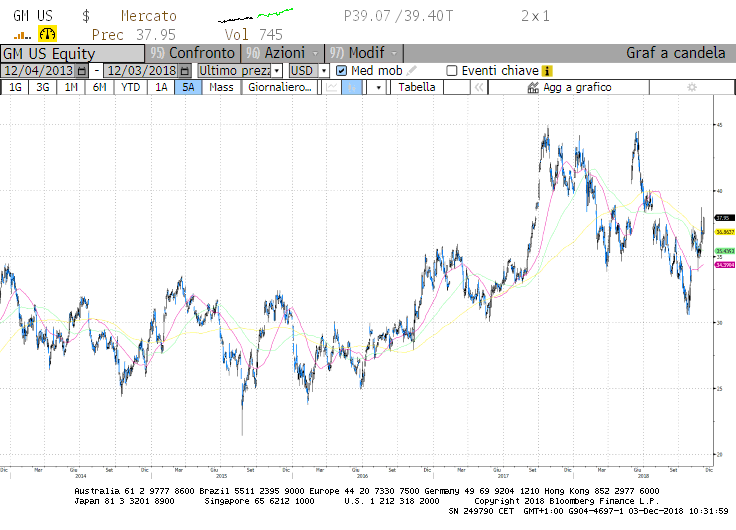Viewport: 736px width, 530px height.
Task: Click the Agg a grafico button
Action: click(x=569, y=87)
